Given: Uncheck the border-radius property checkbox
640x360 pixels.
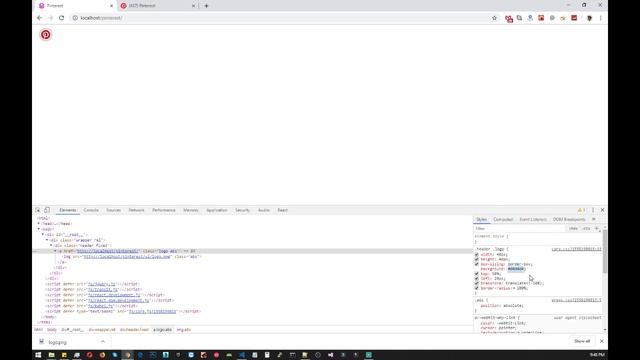Looking at the screenshot, I should tap(476, 288).
